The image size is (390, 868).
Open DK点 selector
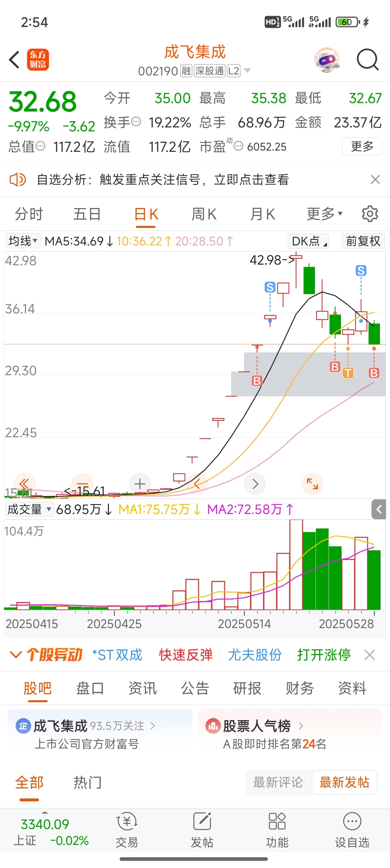tap(308, 241)
